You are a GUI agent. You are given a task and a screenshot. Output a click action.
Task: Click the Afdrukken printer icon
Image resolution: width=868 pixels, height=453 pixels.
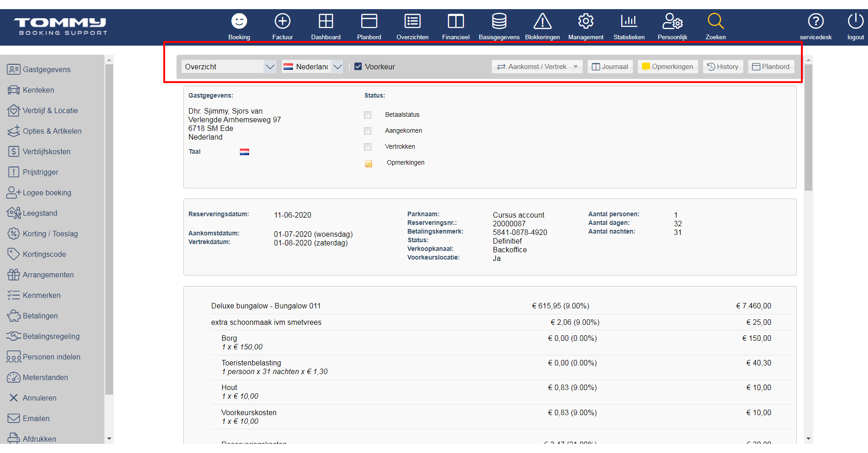[x=14, y=438]
